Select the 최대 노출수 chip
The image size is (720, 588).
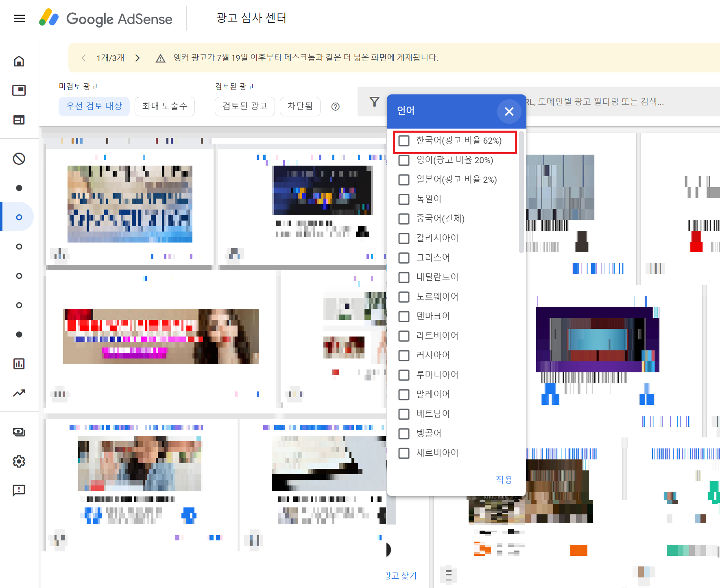click(164, 106)
